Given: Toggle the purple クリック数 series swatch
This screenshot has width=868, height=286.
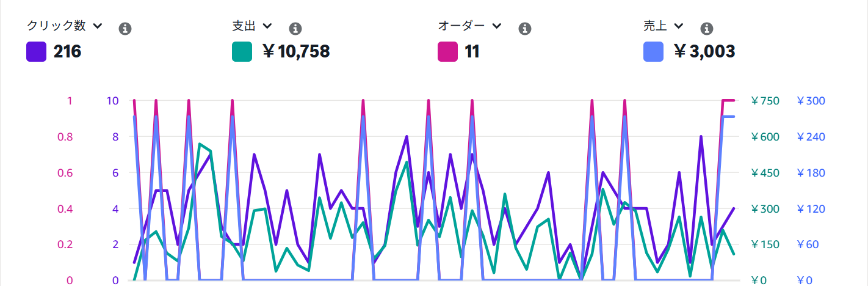Looking at the screenshot, I should [37, 52].
